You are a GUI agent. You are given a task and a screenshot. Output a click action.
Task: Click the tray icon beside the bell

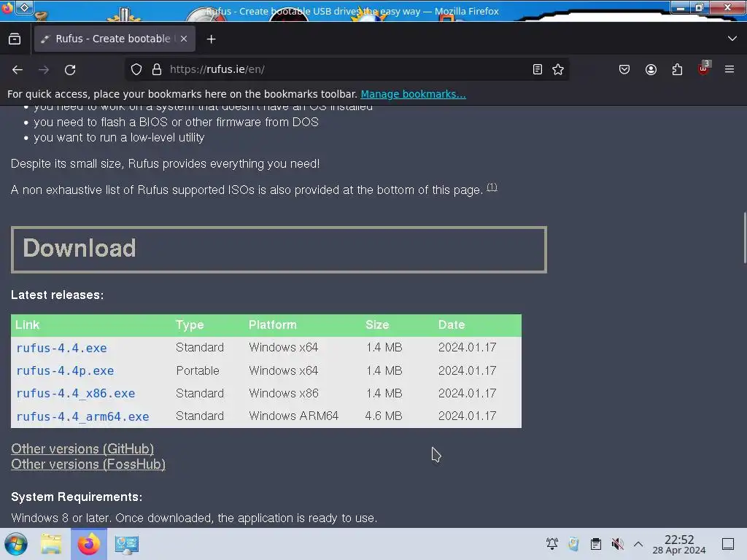(573, 544)
